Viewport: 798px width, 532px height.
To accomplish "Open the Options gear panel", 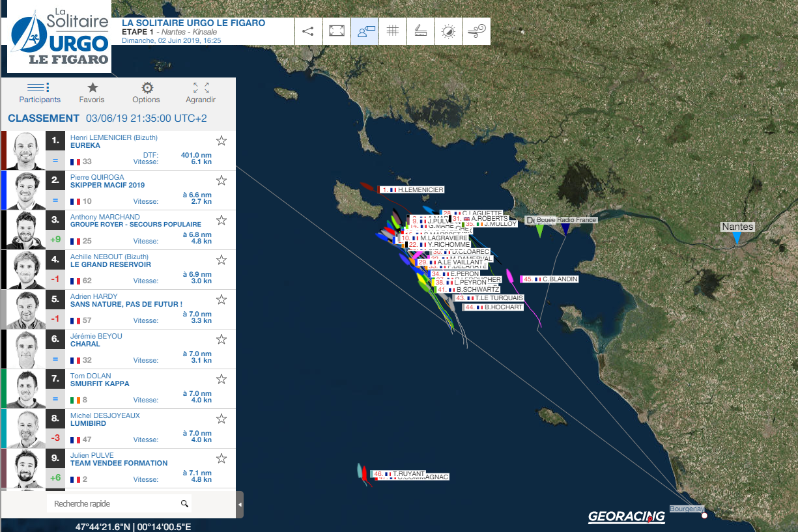I will (x=147, y=92).
